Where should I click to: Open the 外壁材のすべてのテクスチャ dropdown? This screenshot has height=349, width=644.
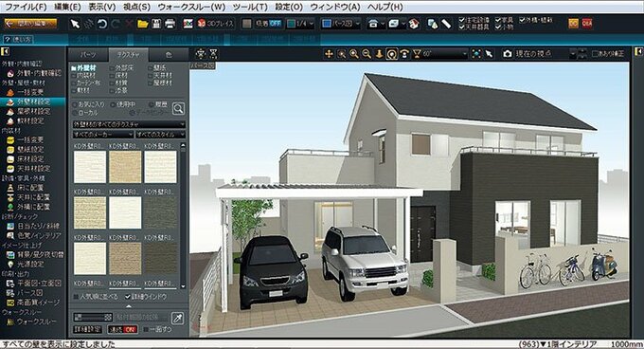129,124
